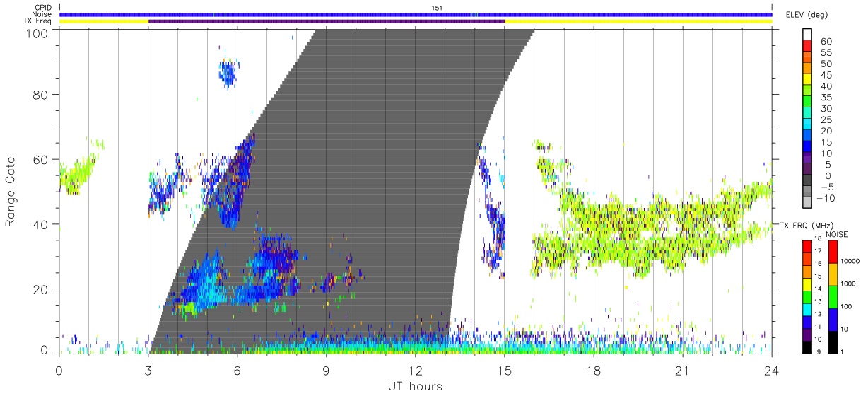
Task: Click the yellow 40-45 band of the ELEV colorbar
Action: pos(807,80)
